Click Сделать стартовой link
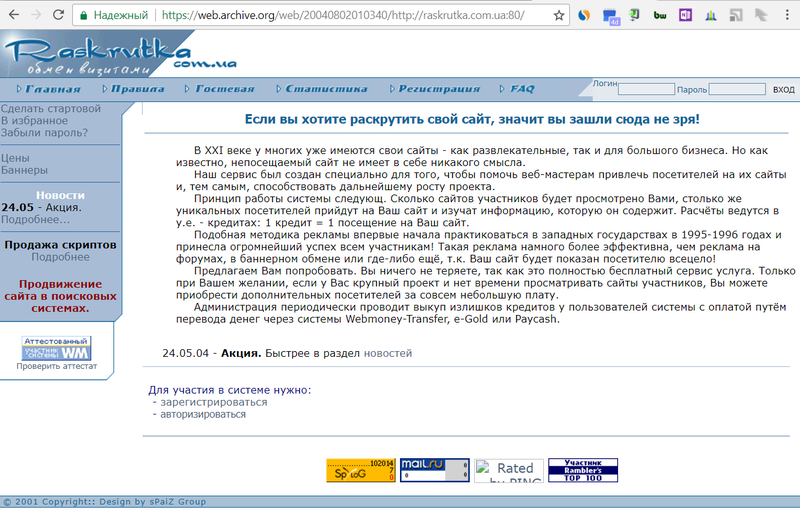Screen dimensions: 800x514 point(51,108)
